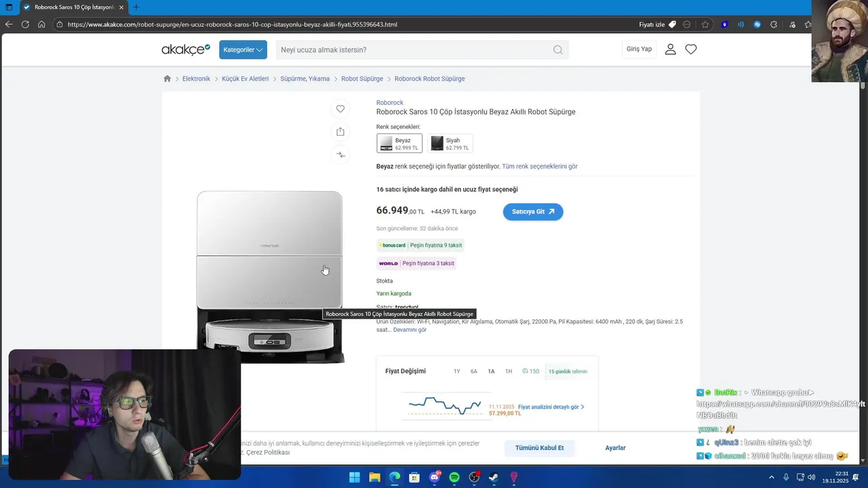
Task: Click the bonus card installment badge
Action: [x=420, y=245]
